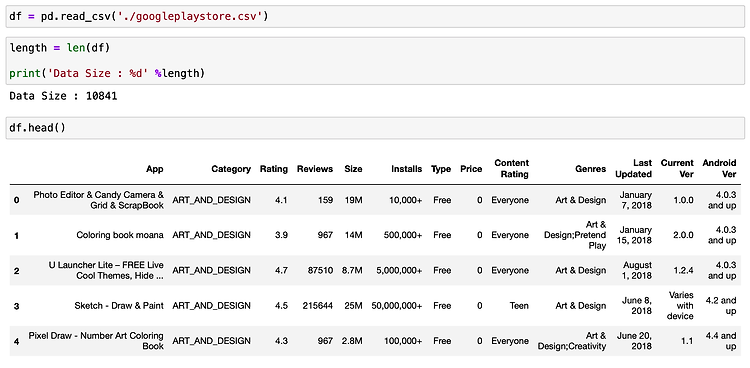750x368 pixels.
Task: Select the 'U Launcher Lite' app cell
Action: 106,270
